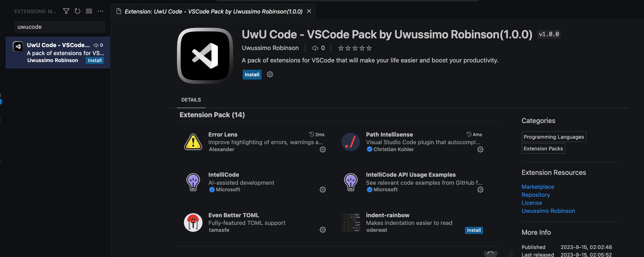Refresh the extensions list
The width and height of the screenshot is (644, 257).
tap(77, 11)
